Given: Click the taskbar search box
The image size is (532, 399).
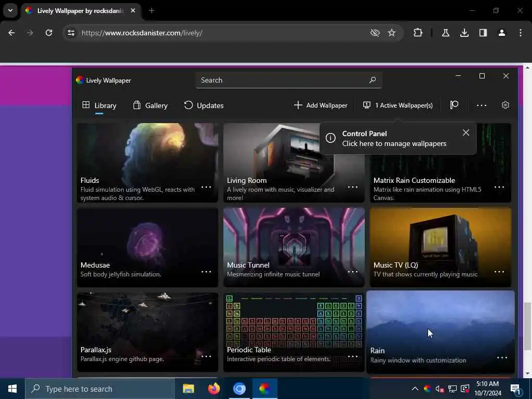Looking at the screenshot, I should 100,389.
